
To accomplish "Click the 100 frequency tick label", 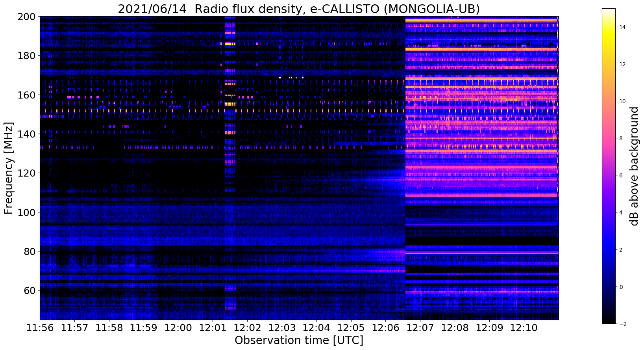I will pyautogui.click(x=28, y=212).
